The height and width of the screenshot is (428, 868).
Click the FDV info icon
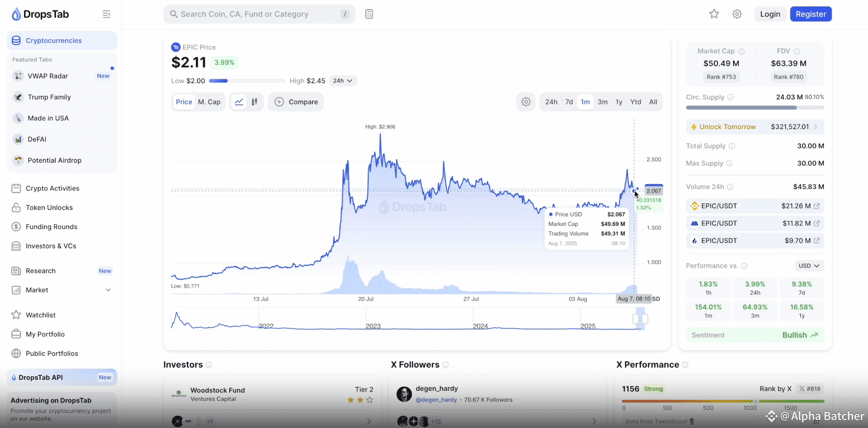click(797, 51)
